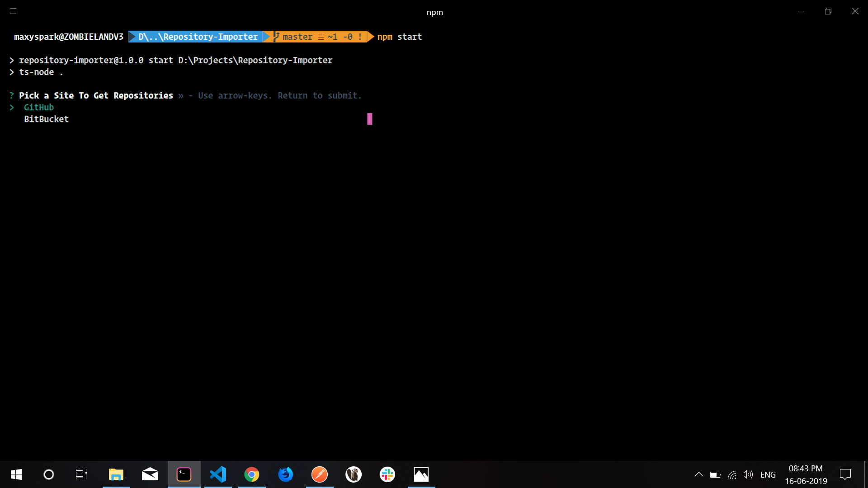
Task: Open the DBeaver beaver icon in the taskbar
Action: click(x=354, y=474)
